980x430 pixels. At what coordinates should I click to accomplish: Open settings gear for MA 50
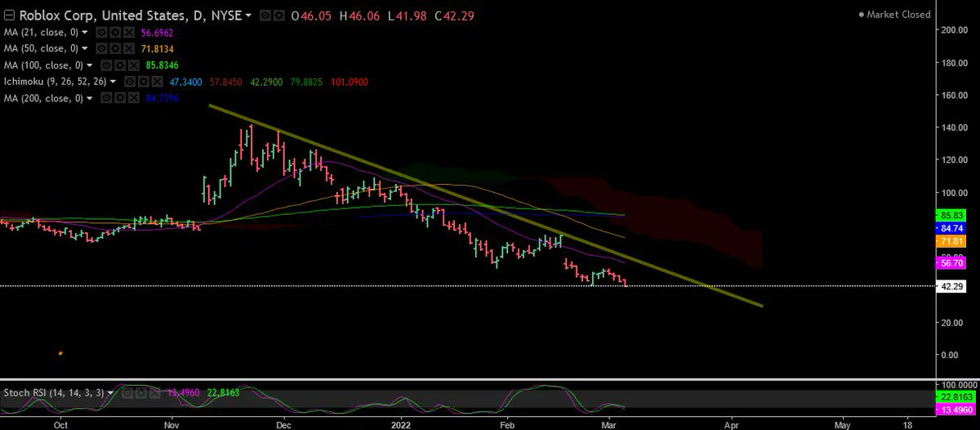pyautogui.click(x=115, y=49)
